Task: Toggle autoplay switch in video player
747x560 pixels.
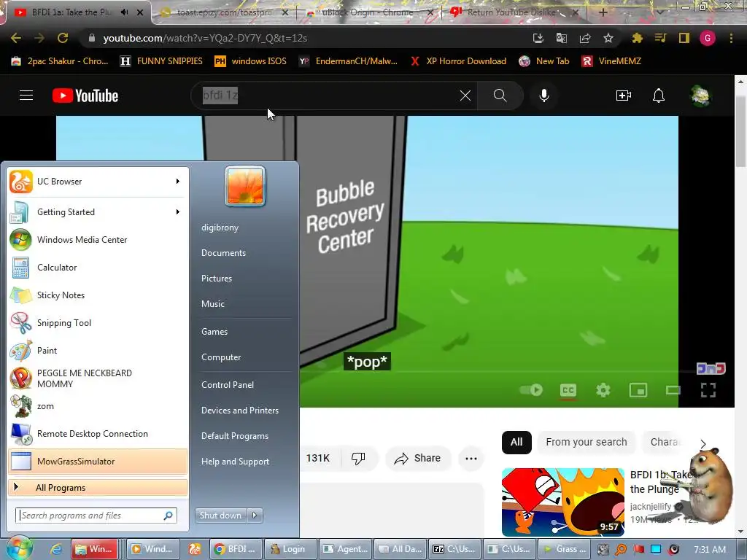Action: (x=531, y=390)
